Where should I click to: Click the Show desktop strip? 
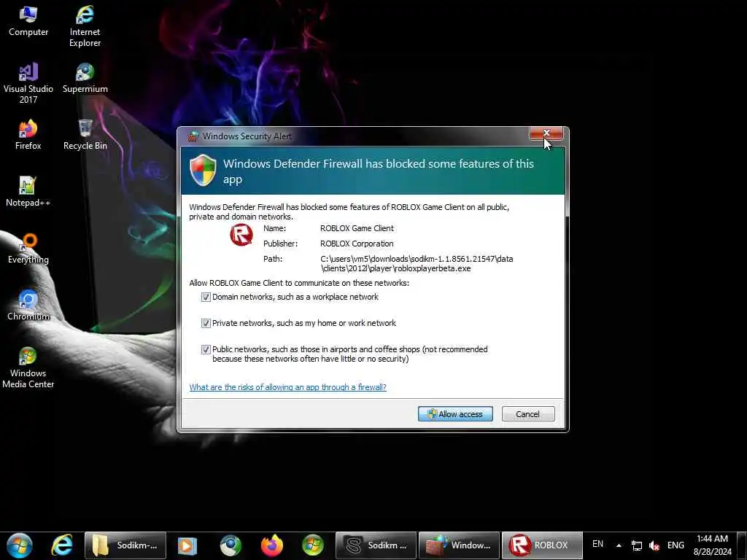pos(742,545)
